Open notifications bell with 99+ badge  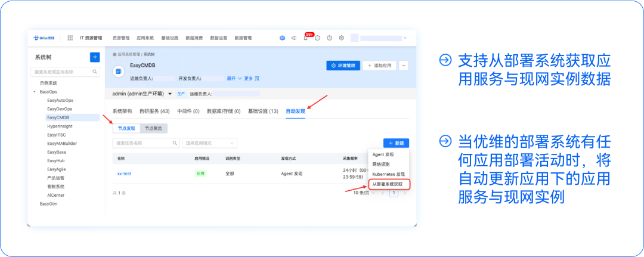tap(305, 38)
